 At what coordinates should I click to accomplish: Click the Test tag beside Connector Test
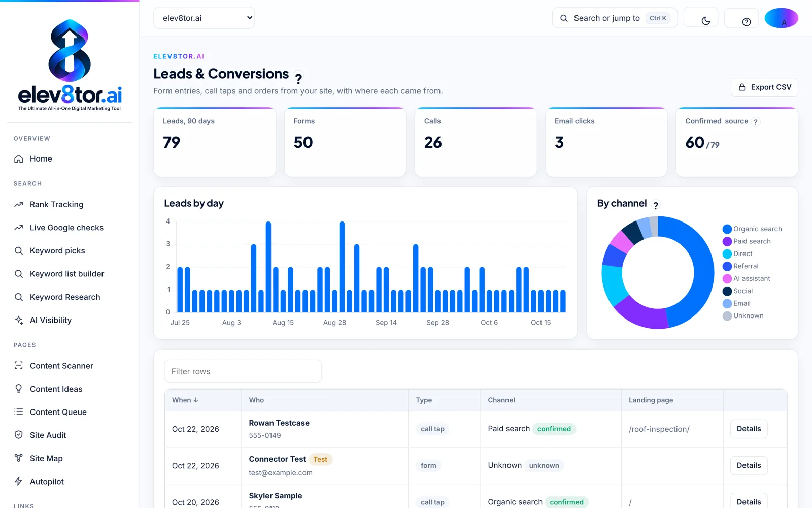(320, 459)
